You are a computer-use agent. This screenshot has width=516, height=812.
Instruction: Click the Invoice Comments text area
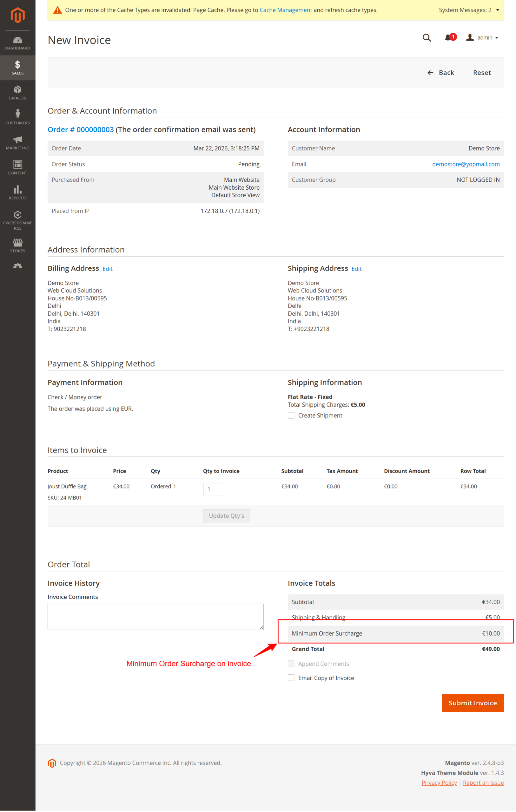155,616
